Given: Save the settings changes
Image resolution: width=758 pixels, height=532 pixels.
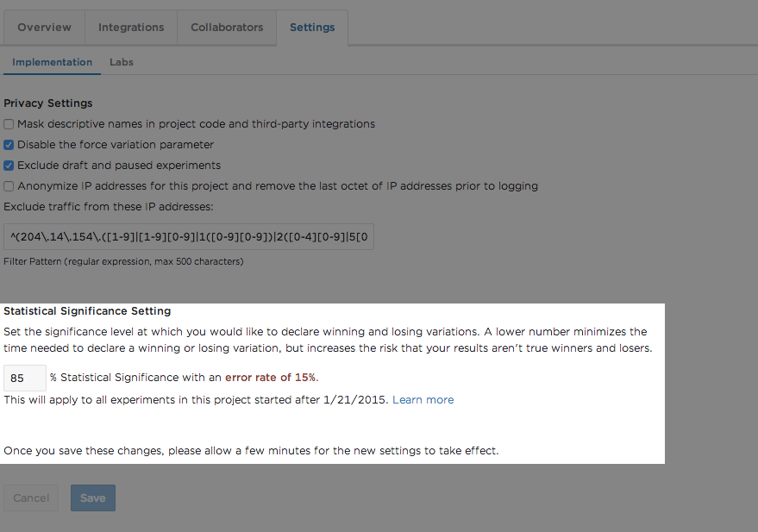Looking at the screenshot, I should [x=92, y=498].
